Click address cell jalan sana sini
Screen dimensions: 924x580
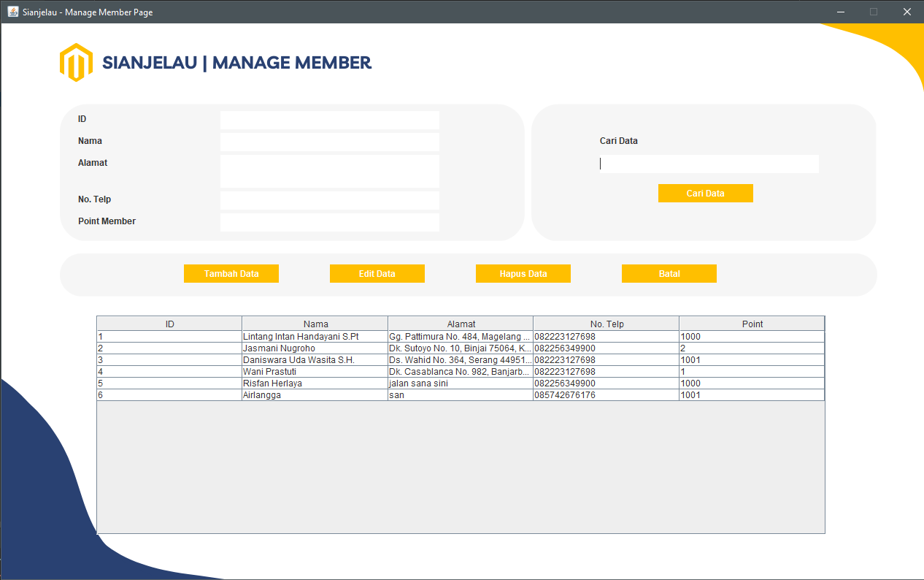461,384
